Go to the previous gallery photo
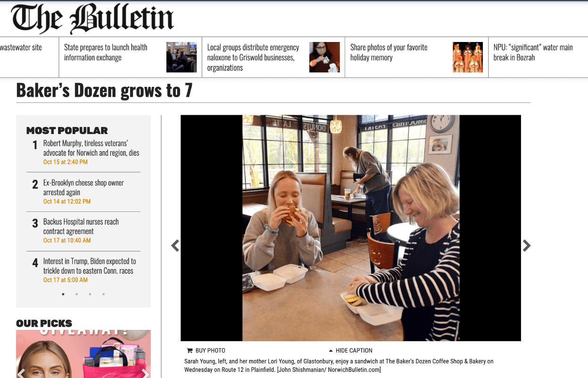 tap(175, 245)
